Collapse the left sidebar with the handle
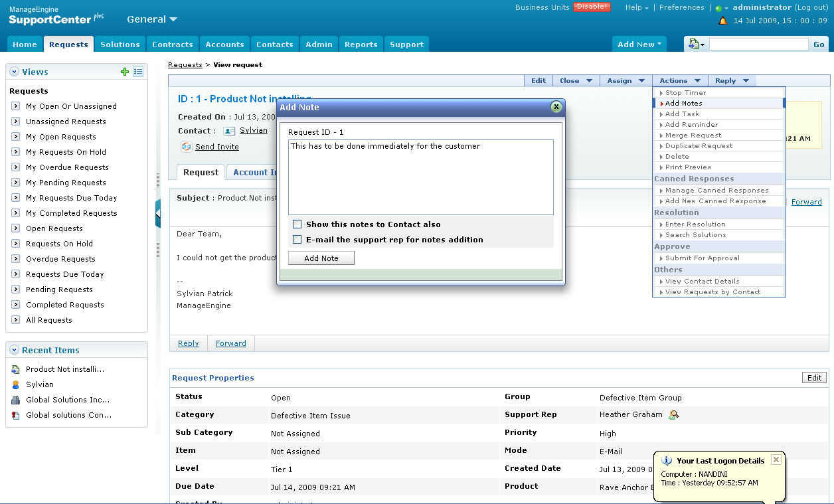The image size is (834, 504). click(x=158, y=213)
